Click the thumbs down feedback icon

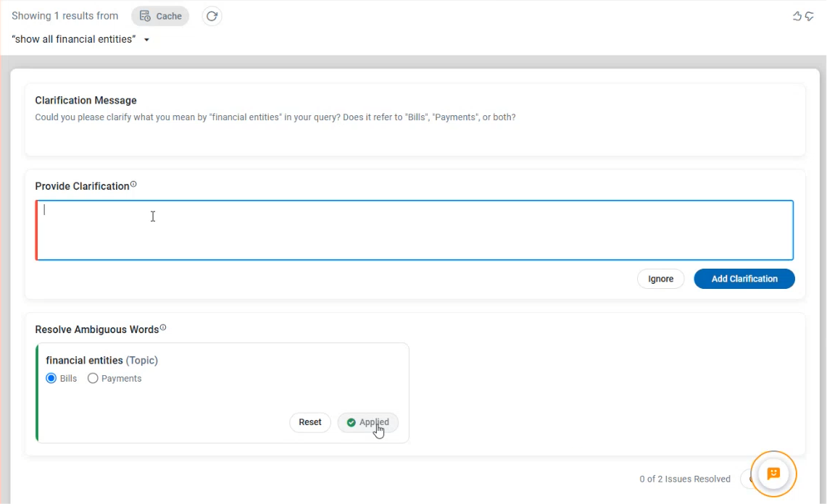tap(810, 16)
